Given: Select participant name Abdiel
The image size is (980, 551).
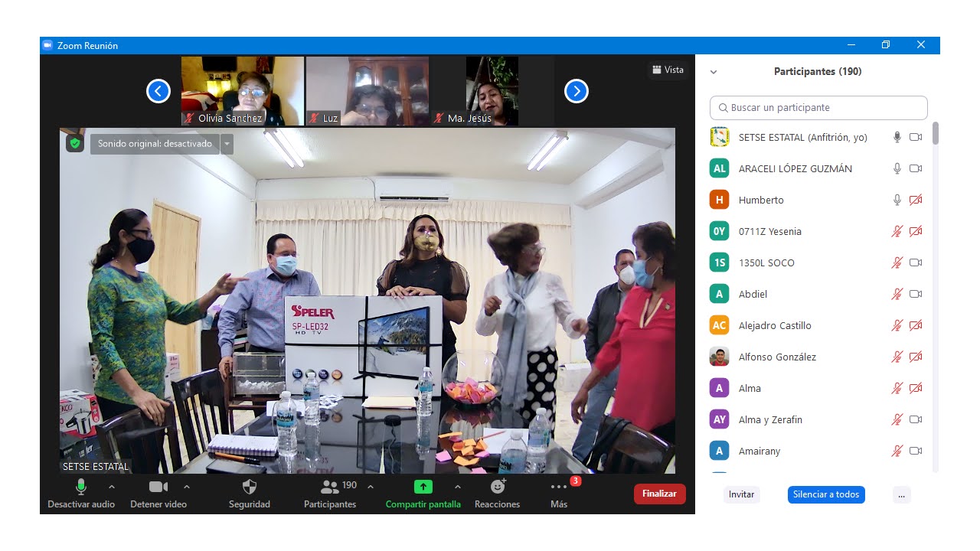Looking at the screenshot, I should pyautogui.click(x=753, y=294).
